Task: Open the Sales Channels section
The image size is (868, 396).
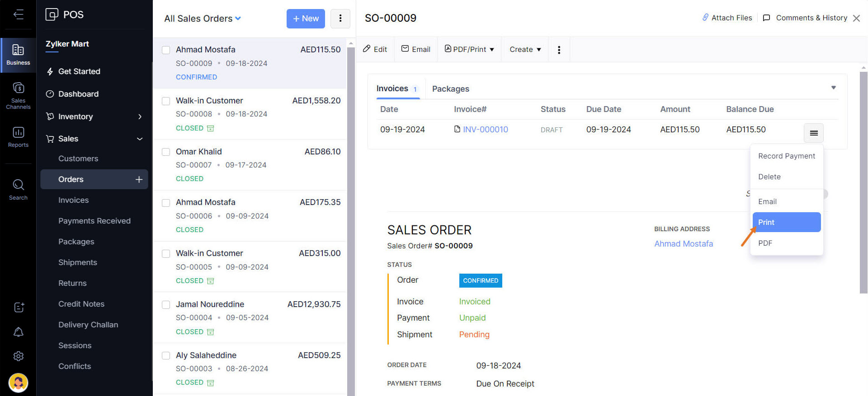Action: pyautogui.click(x=18, y=95)
